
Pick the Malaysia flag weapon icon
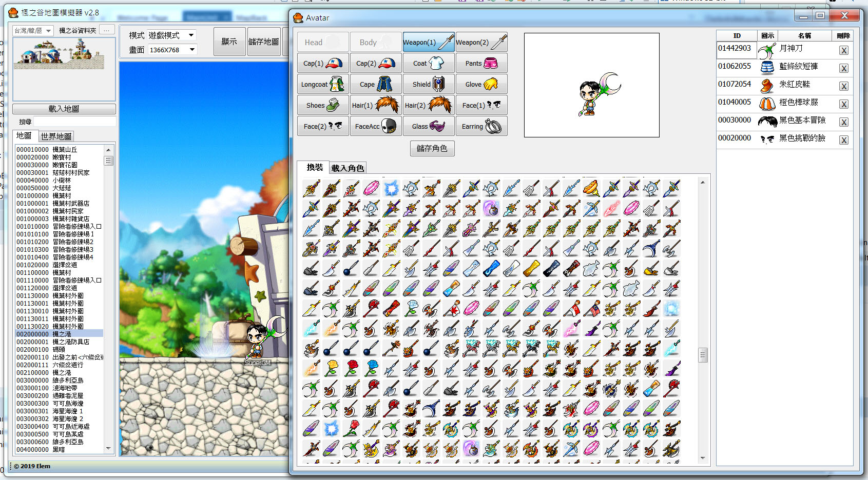pos(591,308)
